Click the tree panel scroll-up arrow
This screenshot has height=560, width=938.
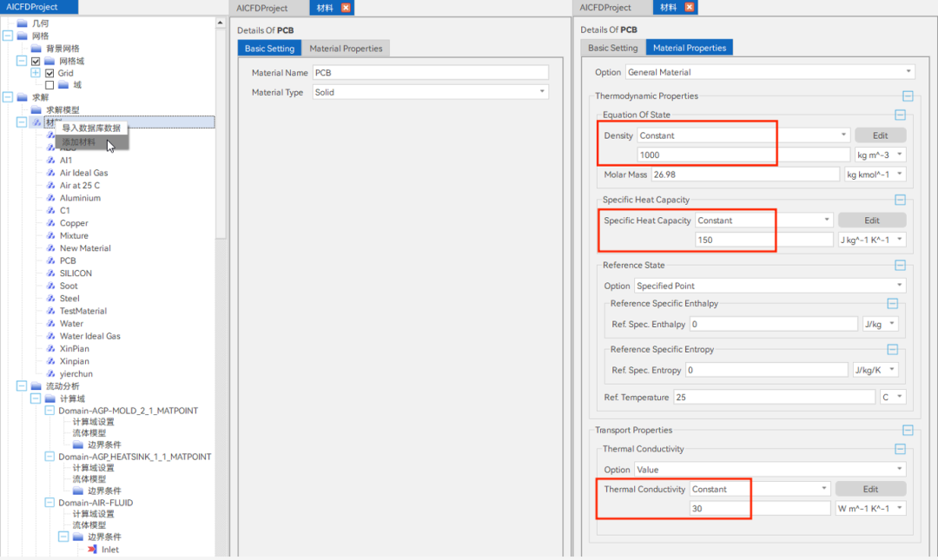[220, 23]
